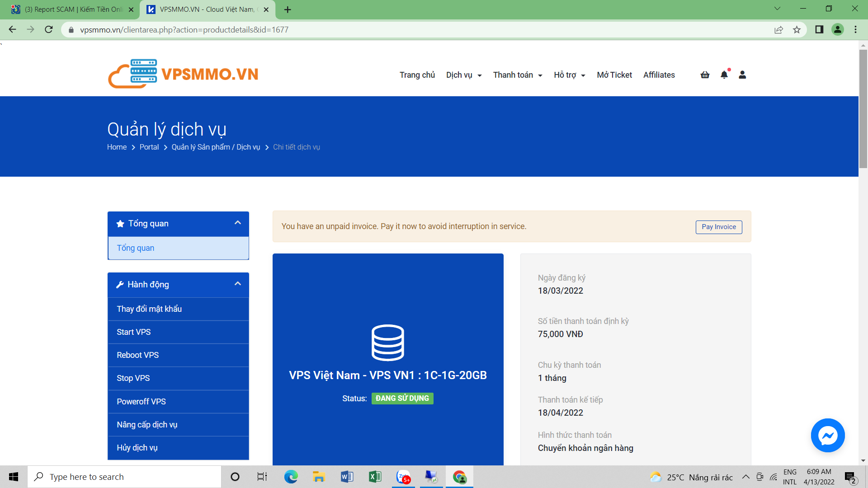The width and height of the screenshot is (868, 488).
Task: Switch to Report SCAM browser tab
Action: [72, 9]
